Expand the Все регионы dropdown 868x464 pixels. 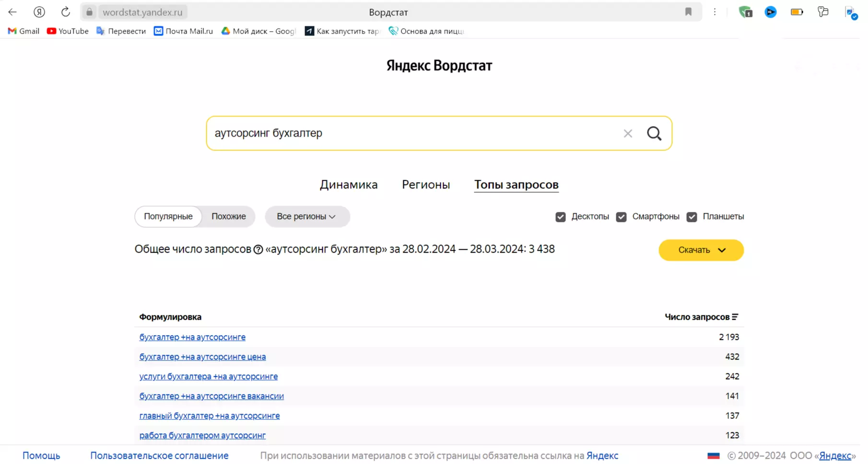[x=306, y=217]
